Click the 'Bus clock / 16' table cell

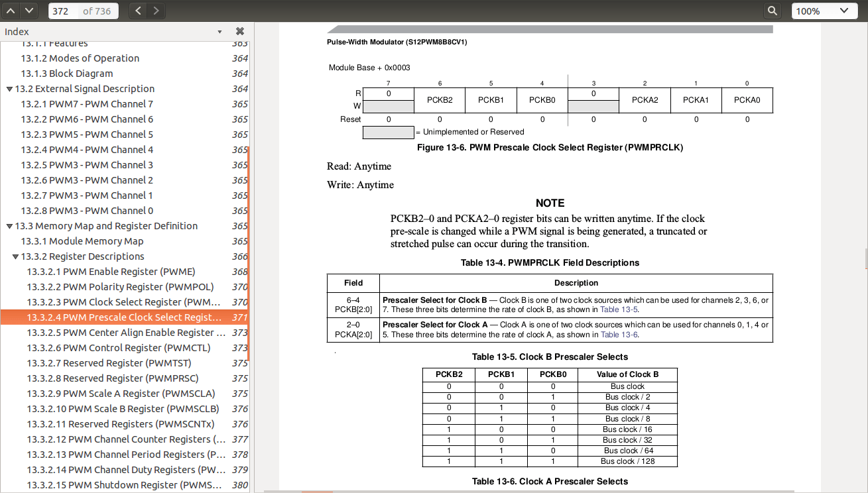[x=627, y=429]
